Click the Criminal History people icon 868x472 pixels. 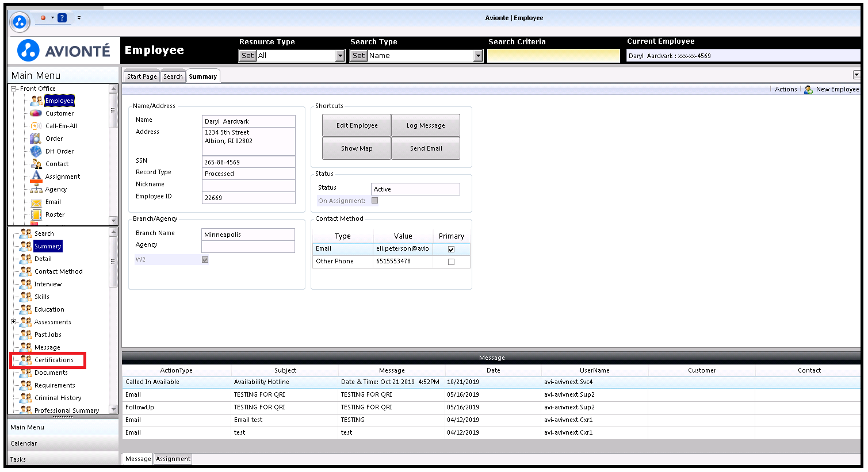25,398
